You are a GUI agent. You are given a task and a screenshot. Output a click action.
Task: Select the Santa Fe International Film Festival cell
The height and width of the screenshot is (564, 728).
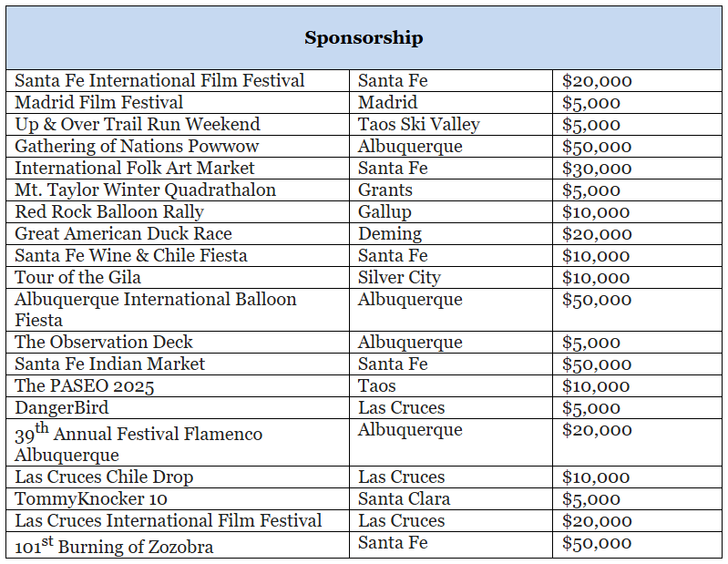(x=159, y=80)
